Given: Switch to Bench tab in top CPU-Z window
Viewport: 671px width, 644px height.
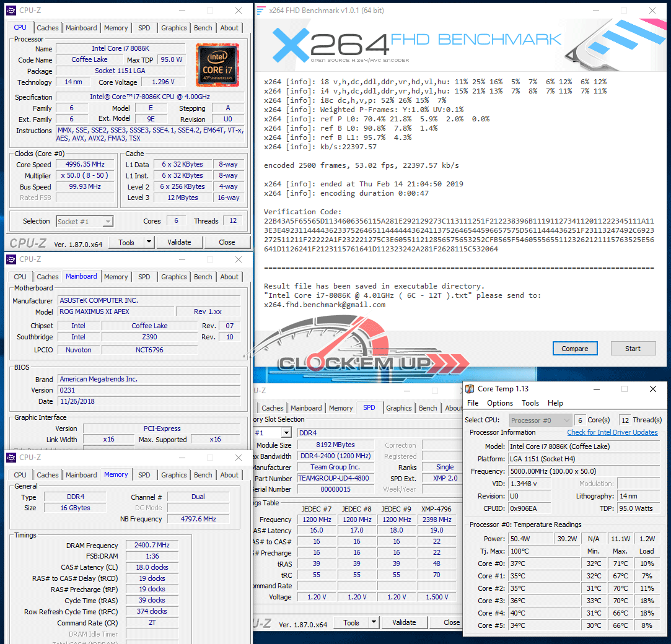Looking at the screenshot, I should [x=203, y=28].
